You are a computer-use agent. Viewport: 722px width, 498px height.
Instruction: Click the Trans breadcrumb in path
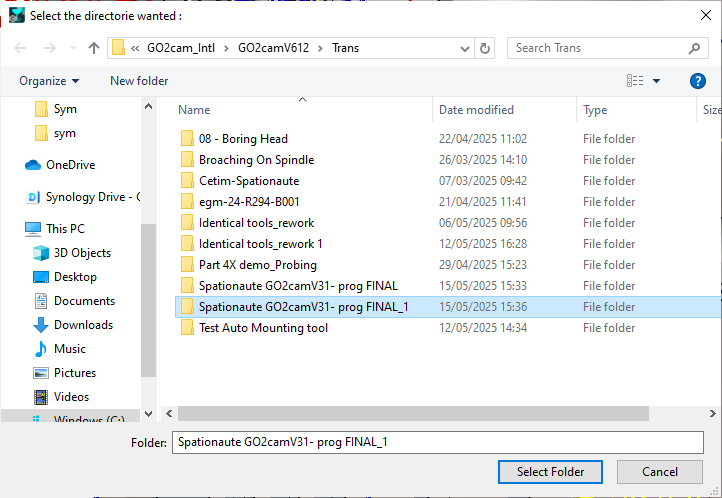point(345,48)
